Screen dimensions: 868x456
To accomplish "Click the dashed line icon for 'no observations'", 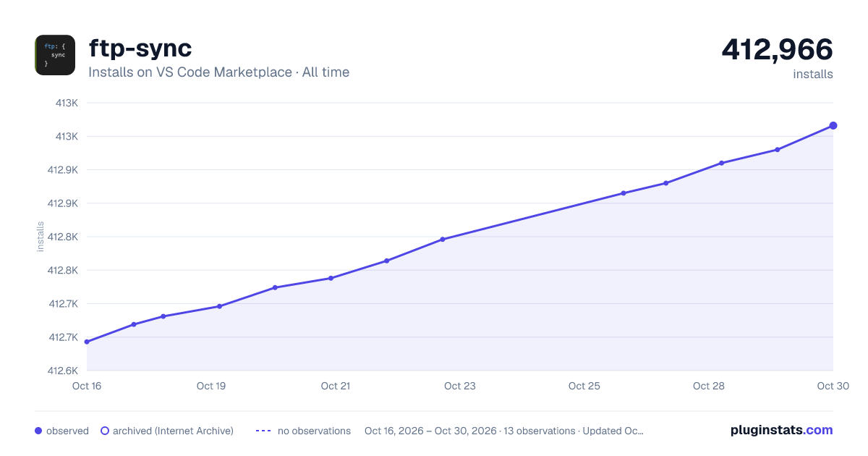I will click(x=263, y=431).
